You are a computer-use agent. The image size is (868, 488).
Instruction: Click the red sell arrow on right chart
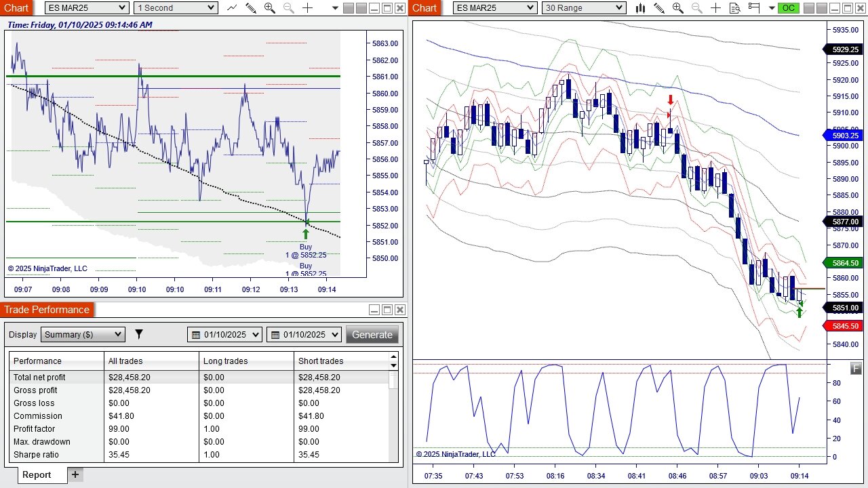(x=671, y=100)
